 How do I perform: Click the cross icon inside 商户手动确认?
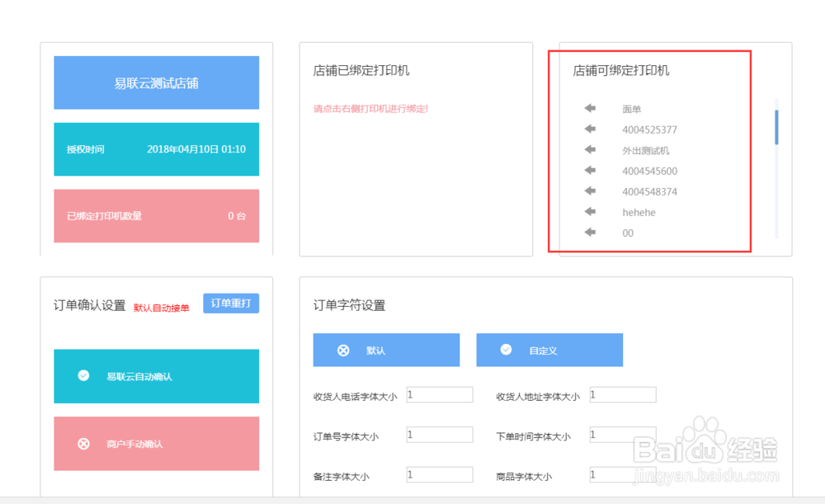(82, 443)
